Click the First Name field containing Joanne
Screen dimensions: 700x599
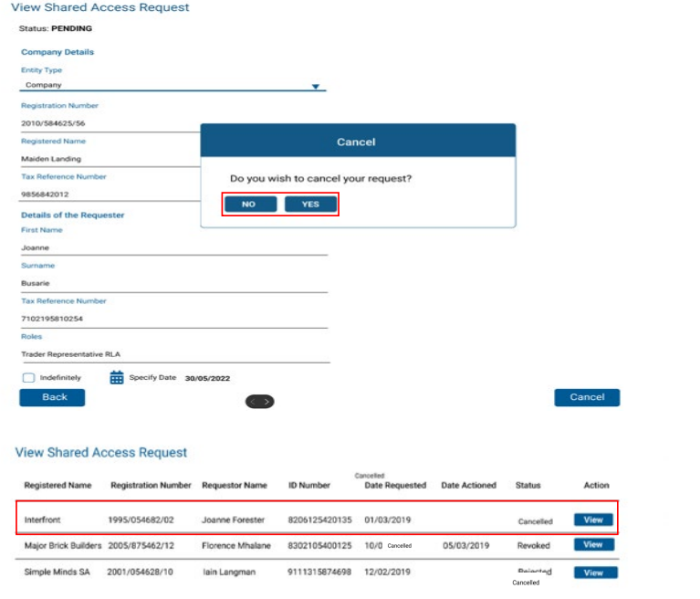pyautogui.click(x=173, y=247)
